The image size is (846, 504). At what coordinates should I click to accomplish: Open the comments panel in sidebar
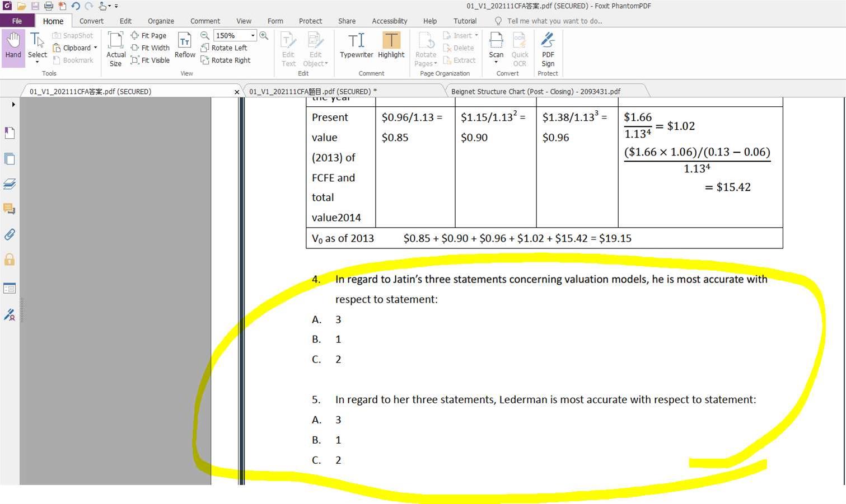point(10,209)
